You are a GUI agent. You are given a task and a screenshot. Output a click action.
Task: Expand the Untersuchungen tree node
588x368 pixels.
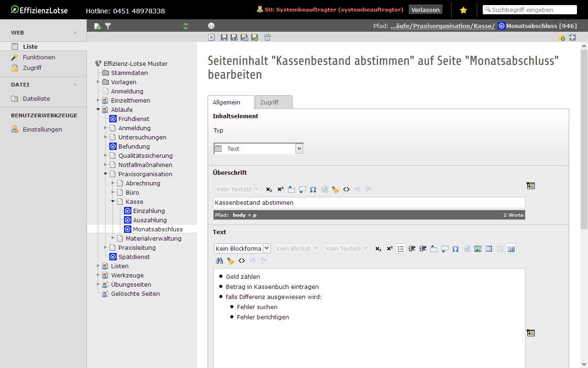click(x=106, y=137)
